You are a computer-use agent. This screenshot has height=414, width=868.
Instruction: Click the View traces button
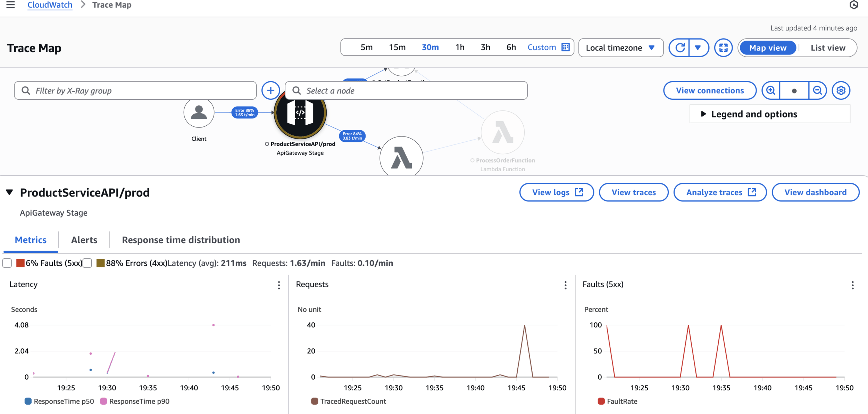[x=633, y=192]
